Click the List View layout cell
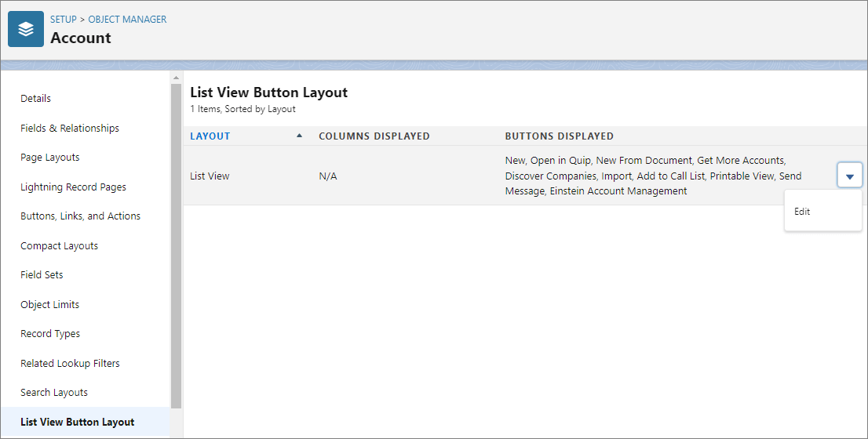The width and height of the screenshot is (868, 439). 210,176
